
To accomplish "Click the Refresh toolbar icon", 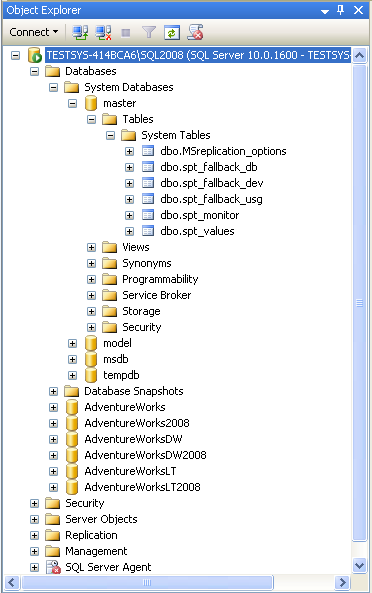I will point(172,33).
